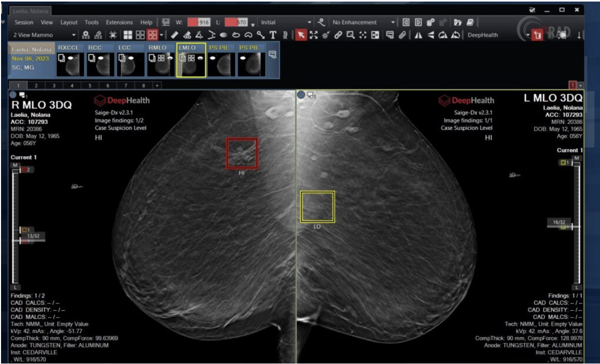Viewport: 600px width, 364px height.
Task: Rotate the image counterclockwise
Action: click(x=455, y=35)
